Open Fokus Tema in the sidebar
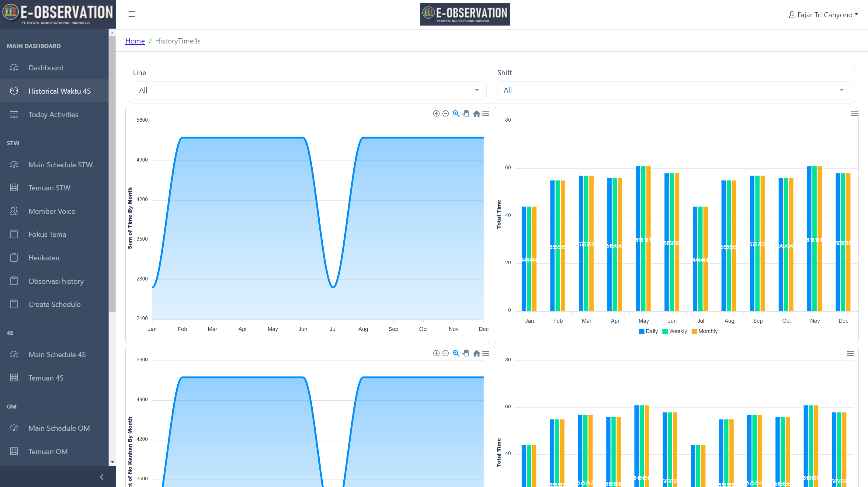868x487 pixels. (54, 234)
